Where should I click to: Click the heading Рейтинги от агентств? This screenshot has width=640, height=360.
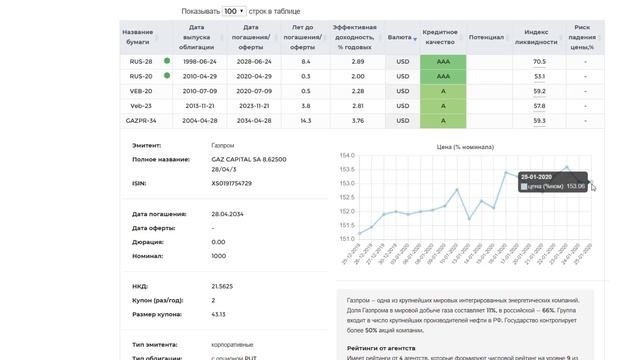point(381,348)
